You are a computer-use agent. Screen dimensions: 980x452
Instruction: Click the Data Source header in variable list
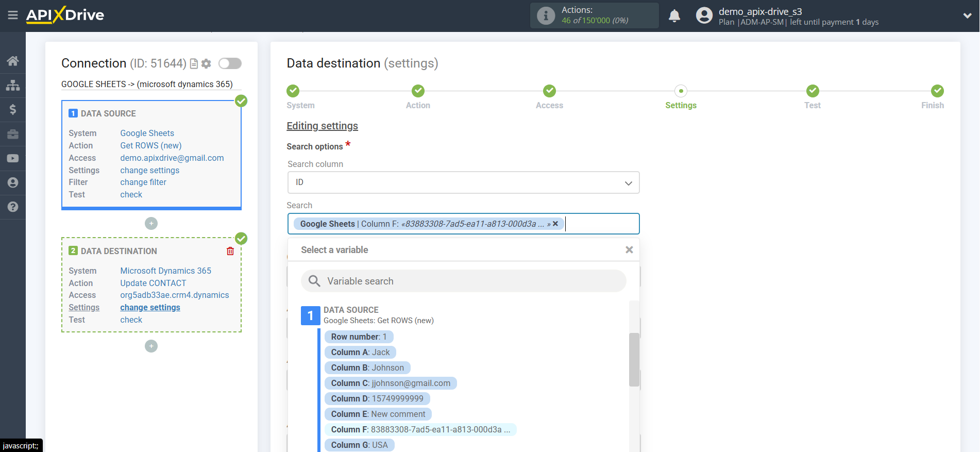[x=351, y=310]
